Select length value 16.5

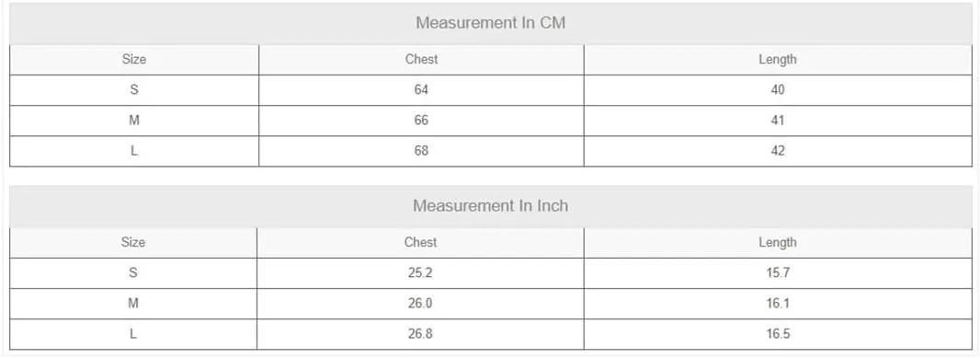778,334
